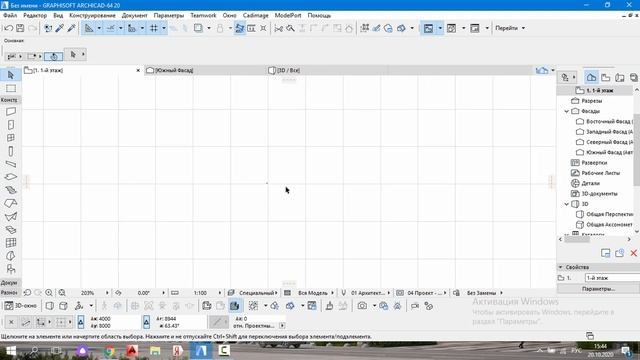This screenshot has width=640, height=360.
Task: Select the Arrow tool in the toolbox
Action: pos(11,75)
